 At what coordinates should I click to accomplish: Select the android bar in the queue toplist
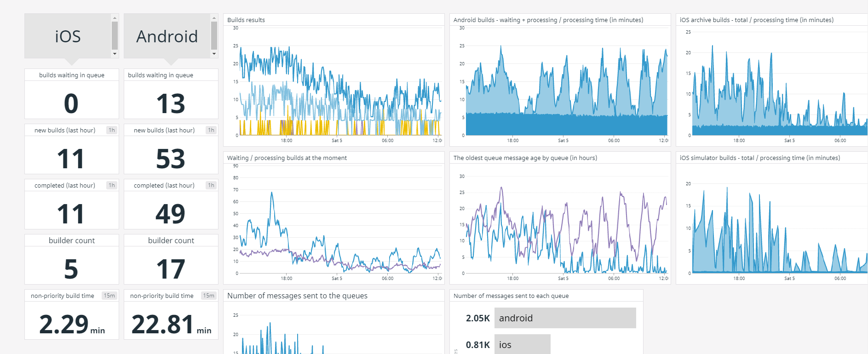(x=565, y=318)
